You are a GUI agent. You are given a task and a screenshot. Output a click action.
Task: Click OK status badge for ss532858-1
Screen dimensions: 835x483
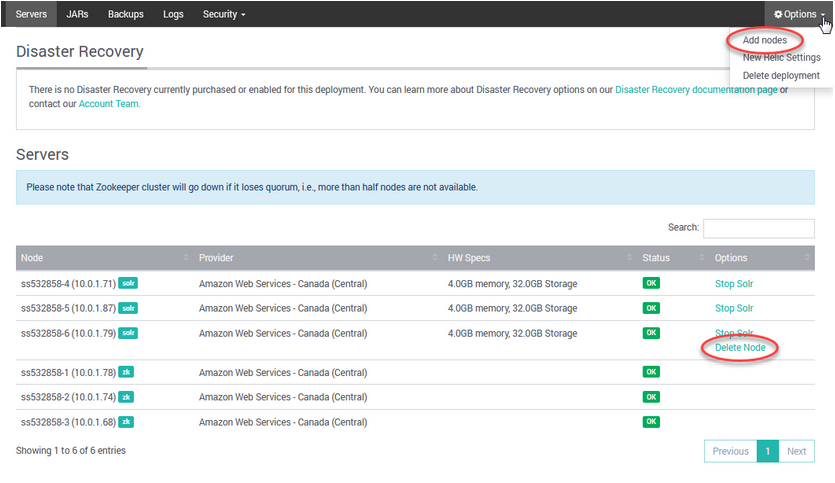[651, 372]
